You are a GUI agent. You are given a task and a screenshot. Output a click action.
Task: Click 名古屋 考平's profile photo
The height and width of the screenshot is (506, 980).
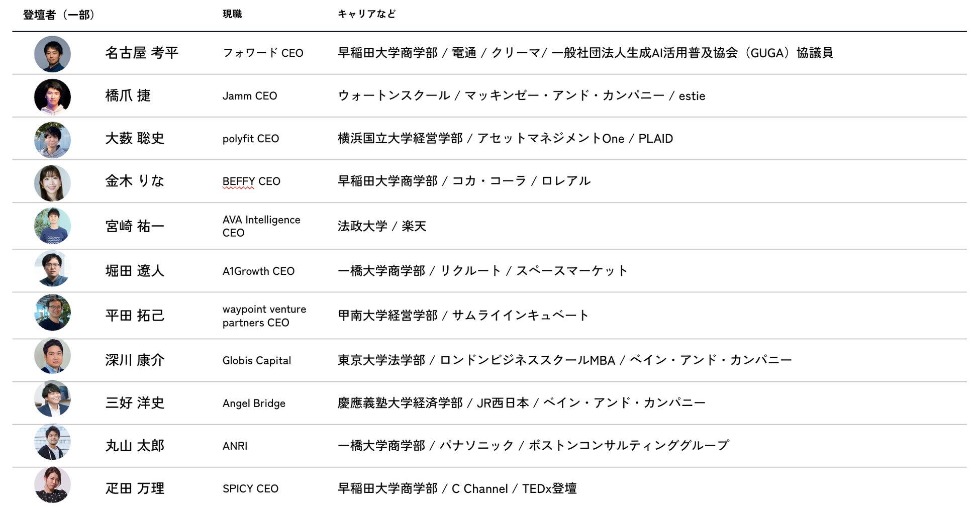[x=52, y=54]
